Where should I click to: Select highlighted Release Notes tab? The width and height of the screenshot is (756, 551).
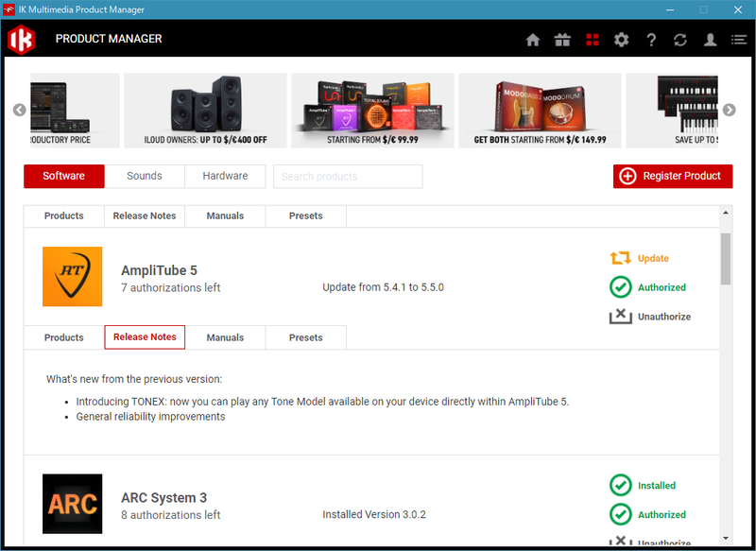tap(145, 337)
